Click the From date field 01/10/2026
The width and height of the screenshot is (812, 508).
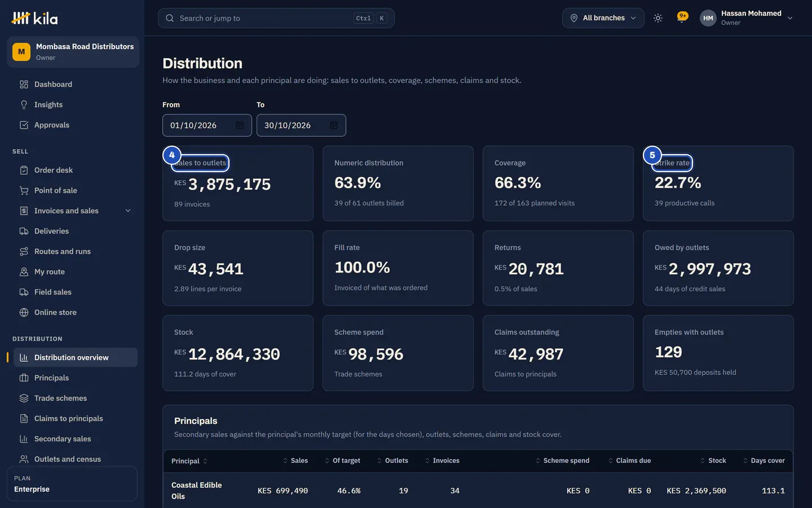pyautogui.click(x=207, y=125)
